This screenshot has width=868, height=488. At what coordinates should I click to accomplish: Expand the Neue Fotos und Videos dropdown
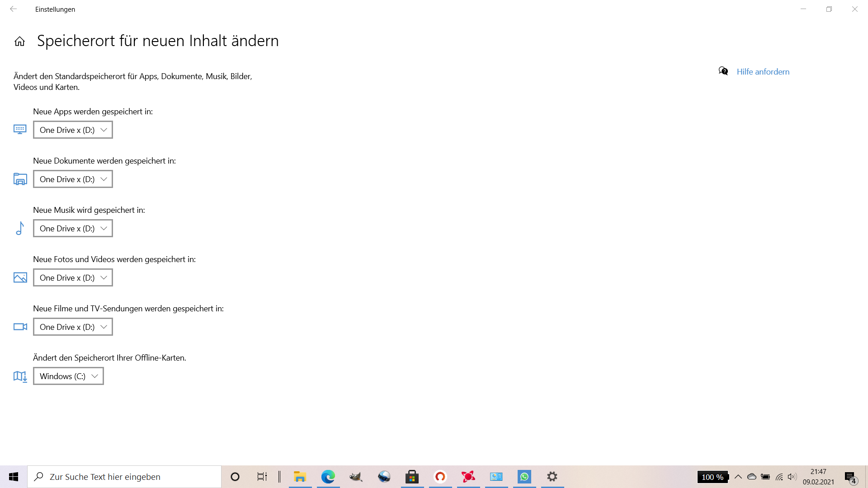(x=73, y=278)
